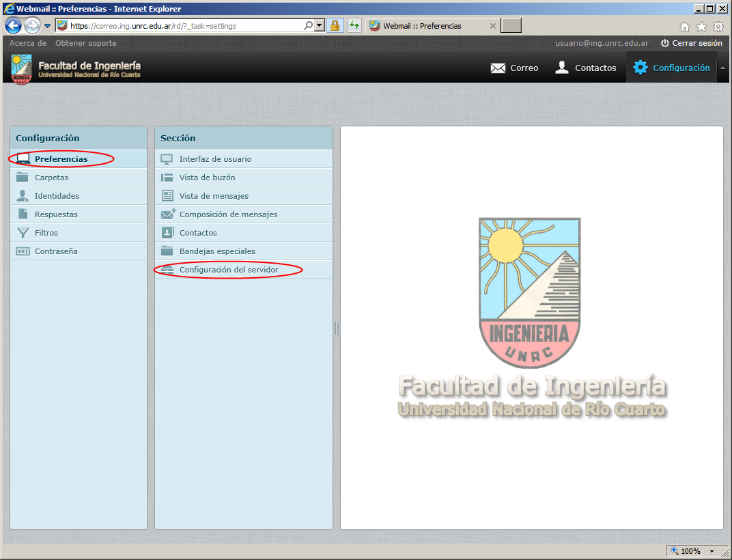
Task: Click the Vista de buzón list icon
Action: [167, 178]
